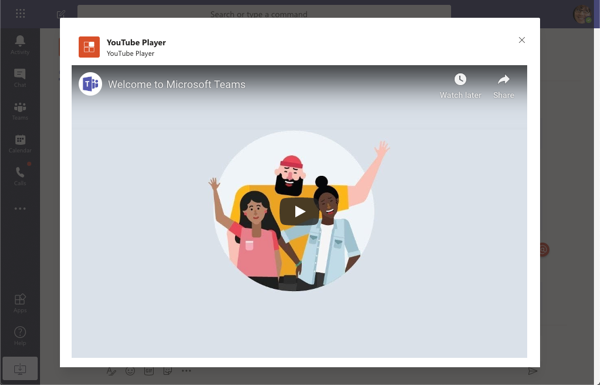The height and width of the screenshot is (385, 600).
Task: Start a new chat with compose icon
Action: click(x=60, y=15)
